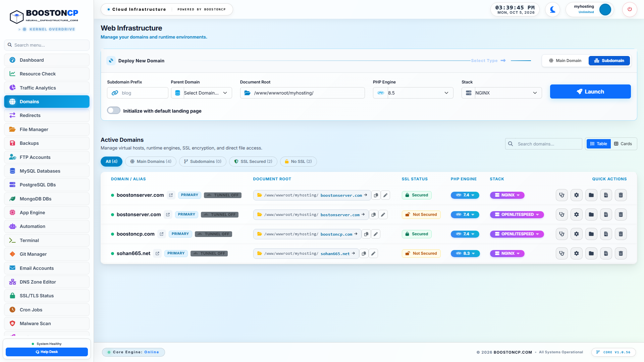
Task: Click Search menu input in sidebar
Action: click(47, 45)
